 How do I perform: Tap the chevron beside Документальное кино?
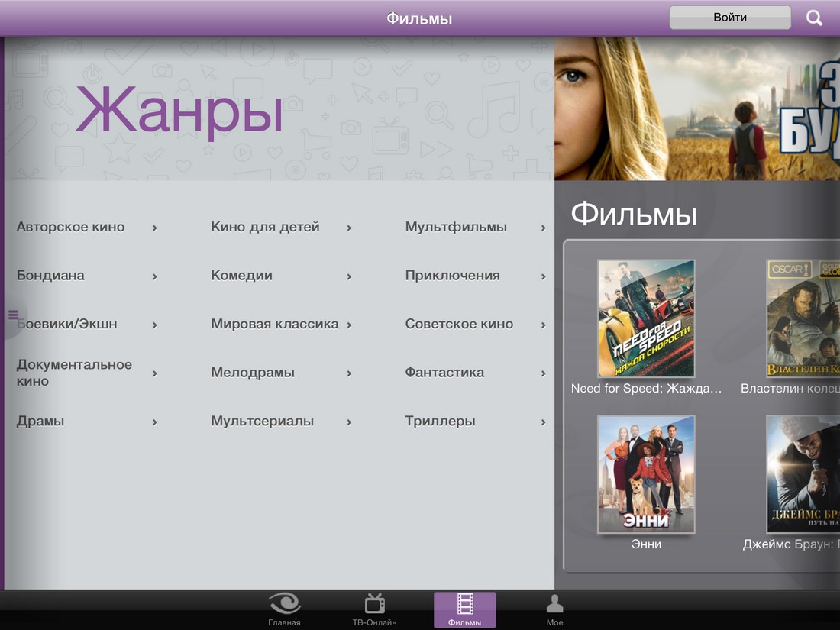(x=154, y=373)
